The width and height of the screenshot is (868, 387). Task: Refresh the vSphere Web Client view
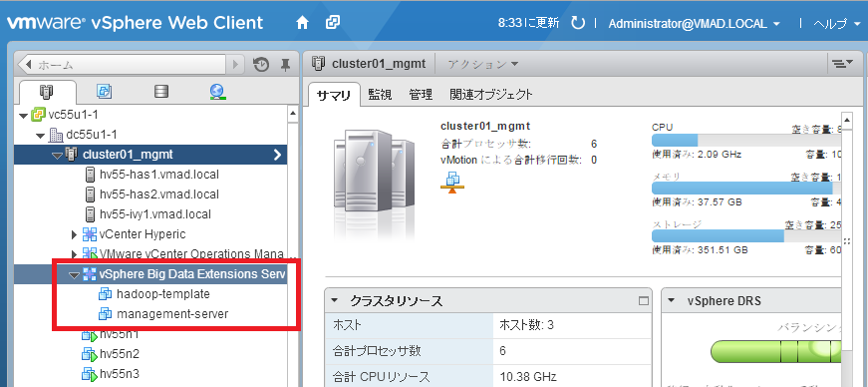tap(577, 23)
